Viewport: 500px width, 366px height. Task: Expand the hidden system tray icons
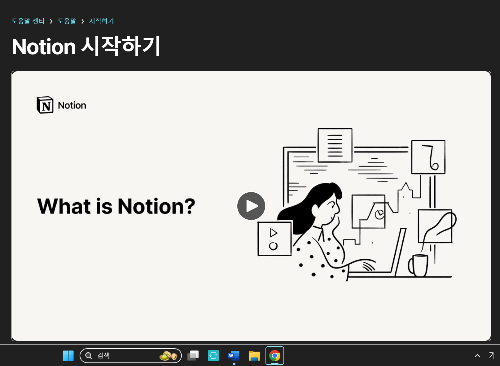[477, 356]
